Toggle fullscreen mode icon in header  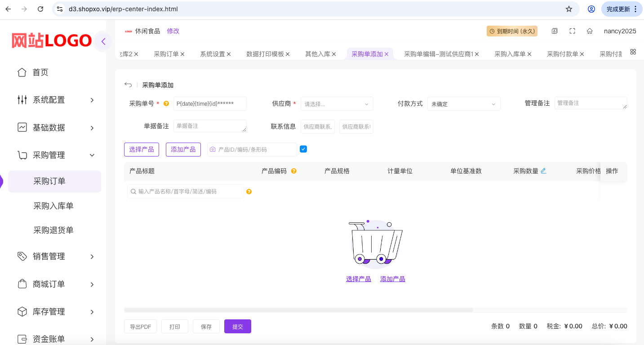coord(572,31)
